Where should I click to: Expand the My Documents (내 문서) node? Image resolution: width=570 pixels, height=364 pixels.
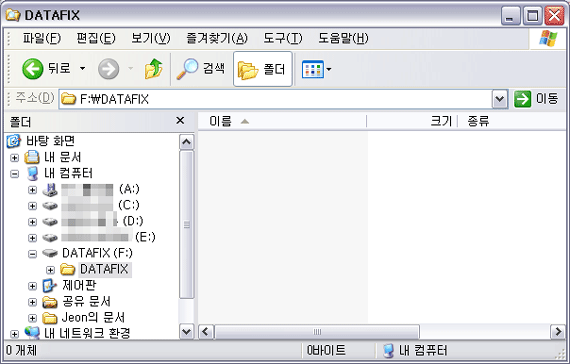[15, 158]
